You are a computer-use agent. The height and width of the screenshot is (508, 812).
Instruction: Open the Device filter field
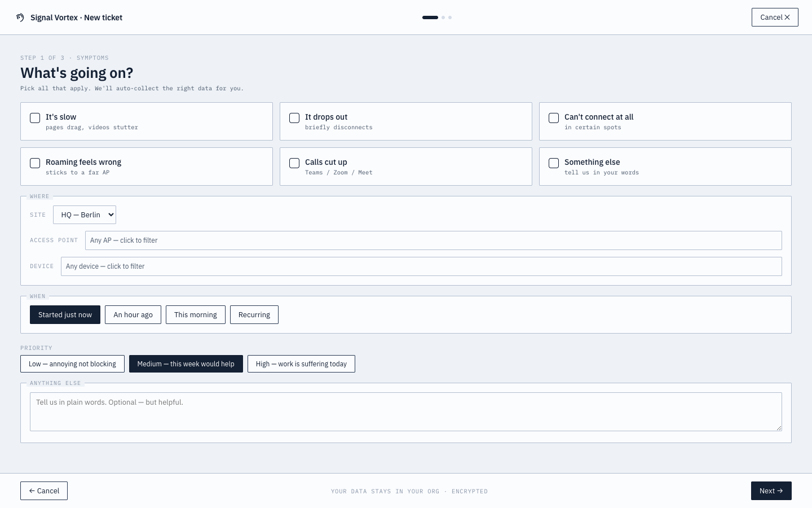click(421, 266)
